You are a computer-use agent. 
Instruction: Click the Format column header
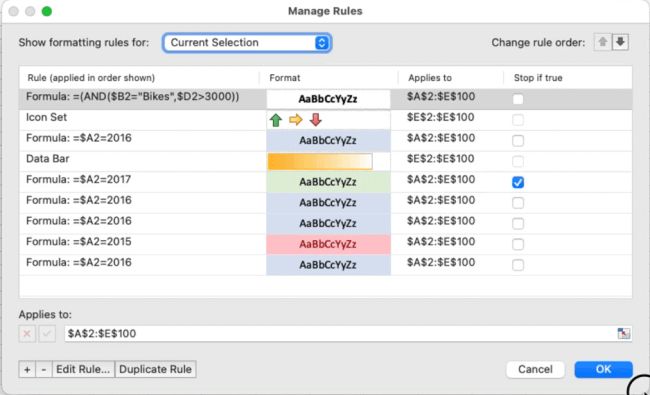coord(285,78)
